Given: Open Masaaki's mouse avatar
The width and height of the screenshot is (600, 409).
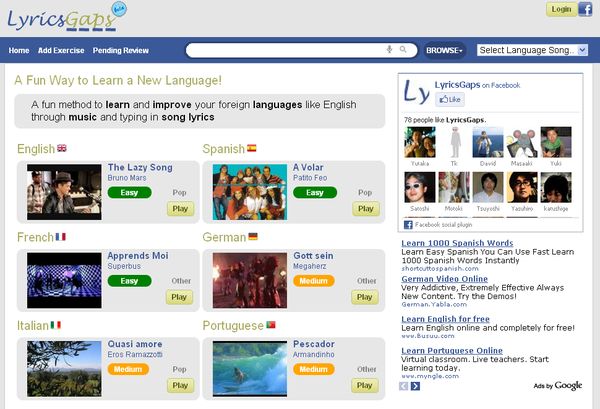Looking at the screenshot, I should (522, 142).
